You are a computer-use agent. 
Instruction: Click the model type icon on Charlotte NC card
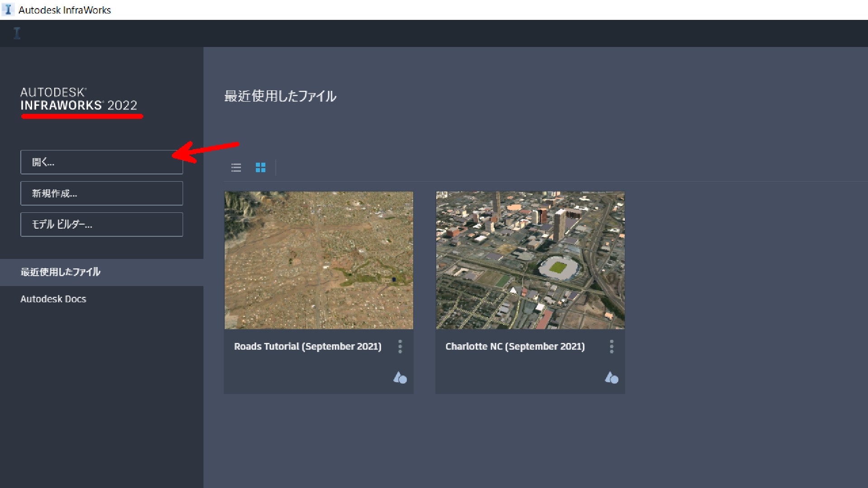[x=612, y=378]
